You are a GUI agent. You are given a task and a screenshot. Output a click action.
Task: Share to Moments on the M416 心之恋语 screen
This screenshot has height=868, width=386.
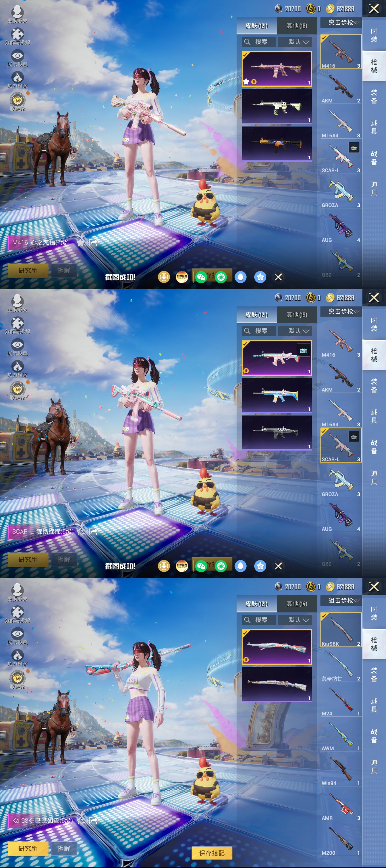point(221,277)
